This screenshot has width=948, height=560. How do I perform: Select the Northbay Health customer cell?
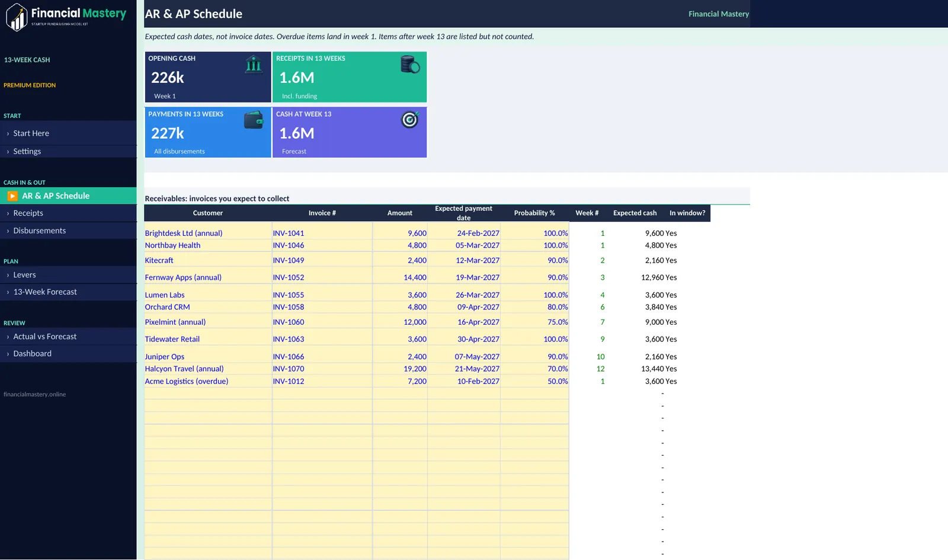208,245
